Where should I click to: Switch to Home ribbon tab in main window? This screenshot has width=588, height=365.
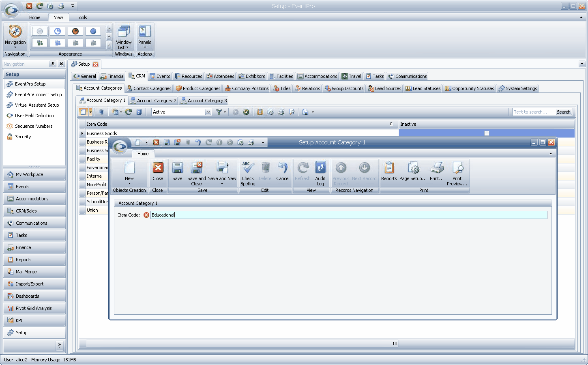pos(35,17)
